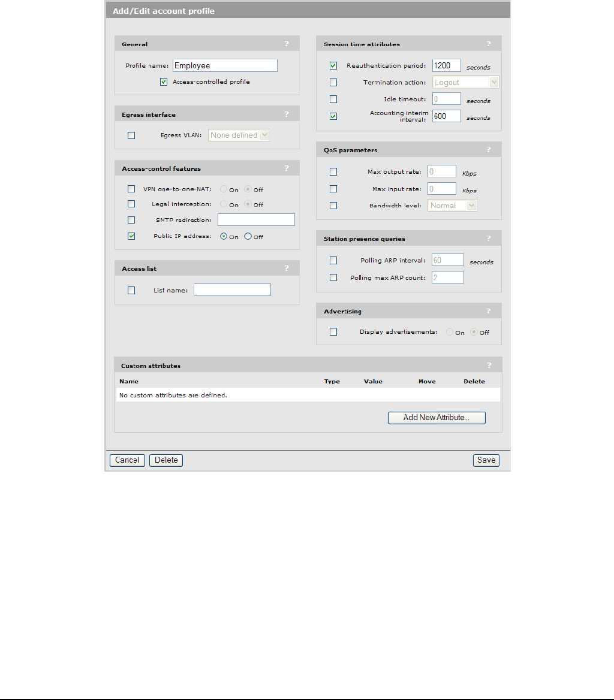This screenshot has width=614, height=700.
Task: Enable the Max input rate checkbox
Action: [333, 189]
